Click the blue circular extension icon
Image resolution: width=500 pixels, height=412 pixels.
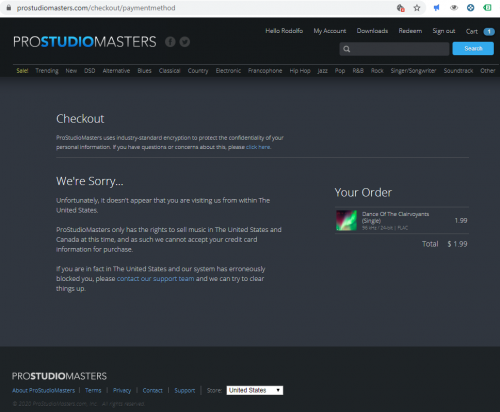(470, 8)
